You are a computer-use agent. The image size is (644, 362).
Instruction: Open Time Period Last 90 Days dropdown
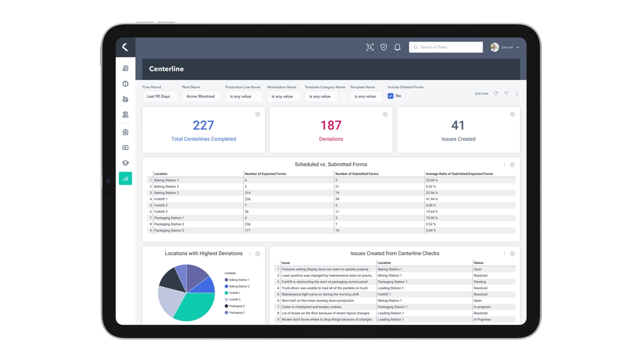(x=160, y=97)
